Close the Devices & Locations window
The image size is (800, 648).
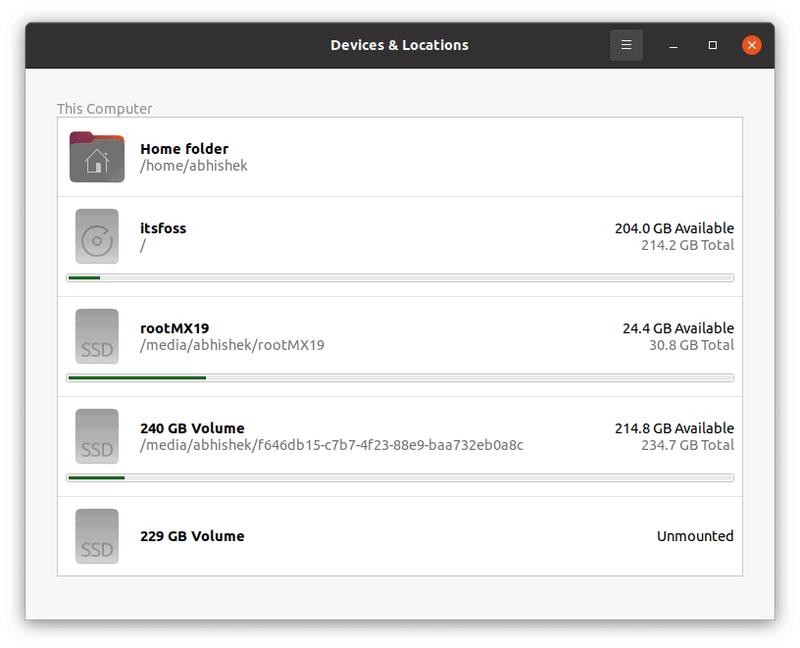(x=752, y=45)
